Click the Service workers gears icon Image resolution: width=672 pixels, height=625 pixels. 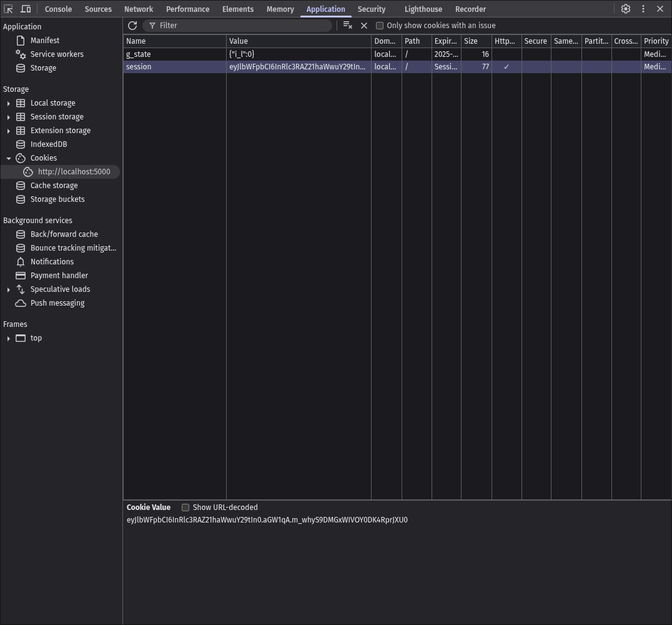pyautogui.click(x=21, y=54)
